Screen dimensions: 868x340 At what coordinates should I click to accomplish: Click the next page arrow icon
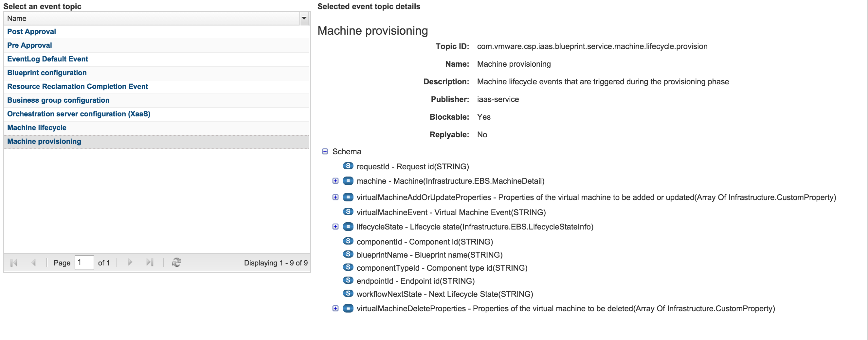pyautogui.click(x=130, y=262)
